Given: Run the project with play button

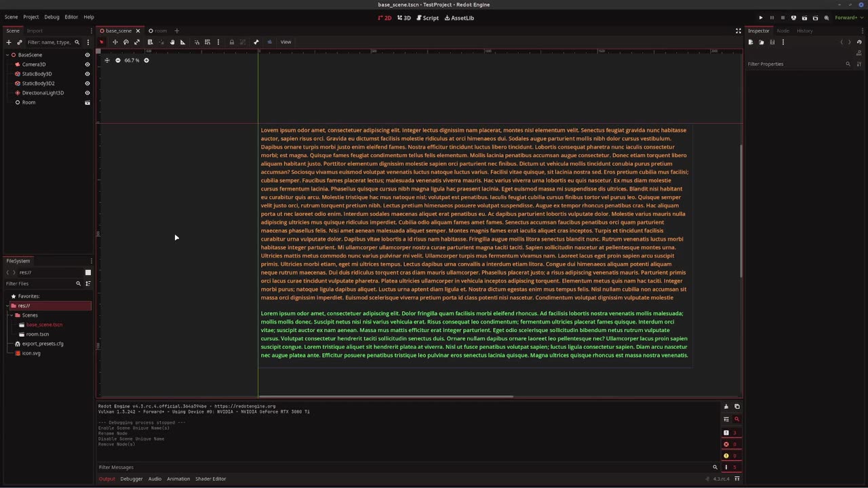Looking at the screenshot, I should pyautogui.click(x=761, y=18).
